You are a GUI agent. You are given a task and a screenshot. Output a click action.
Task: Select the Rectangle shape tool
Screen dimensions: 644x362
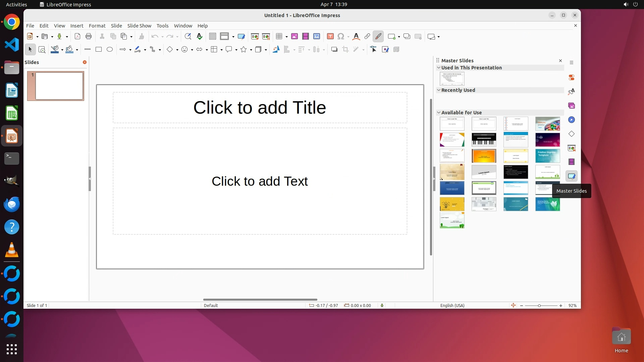click(x=99, y=50)
